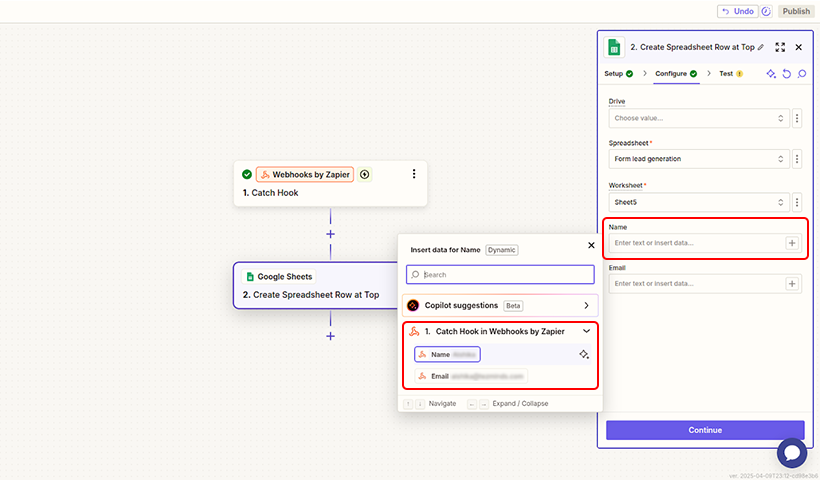Select the Name data pill
820x480 pixels.
[447, 355]
